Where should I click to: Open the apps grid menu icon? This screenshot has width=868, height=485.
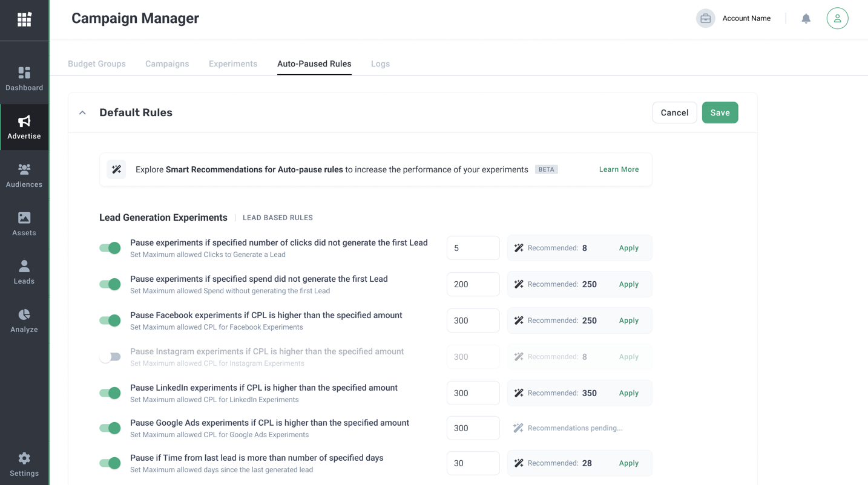pyautogui.click(x=24, y=20)
